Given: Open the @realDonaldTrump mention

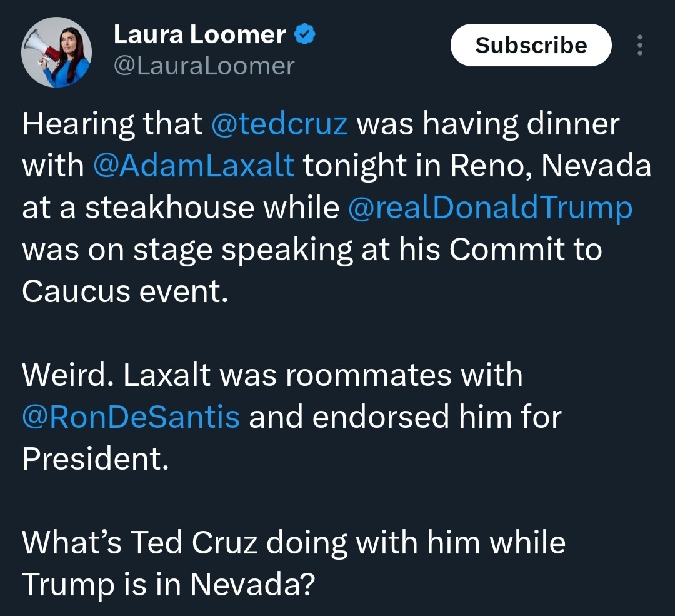Looking at the screenshot, I should [491, 208].
